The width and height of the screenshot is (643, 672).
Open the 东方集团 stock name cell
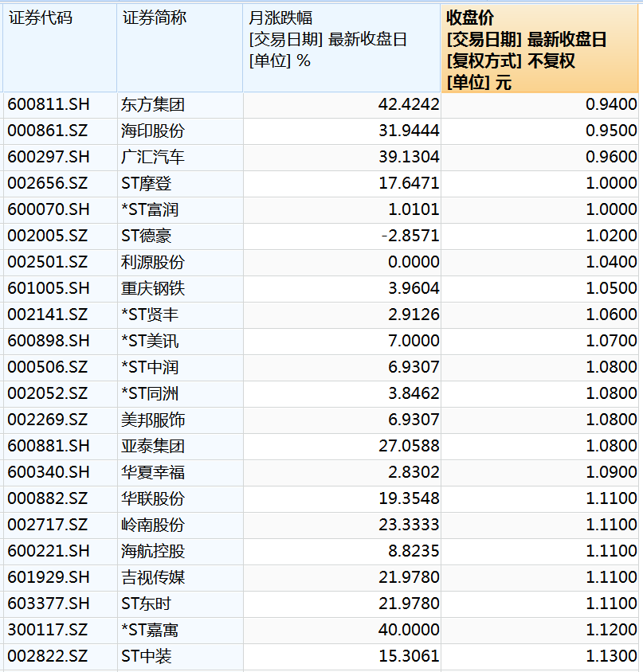click(x=180, y=105)
